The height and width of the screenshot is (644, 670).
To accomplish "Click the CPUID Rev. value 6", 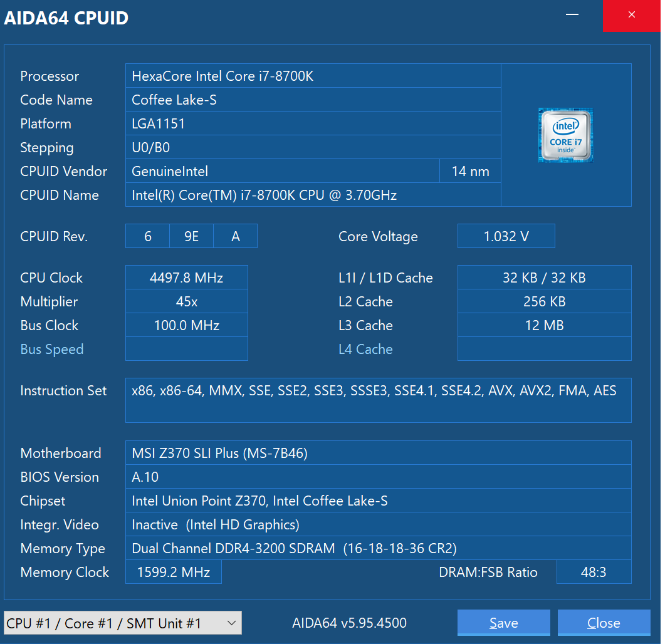I will [147, 236].
